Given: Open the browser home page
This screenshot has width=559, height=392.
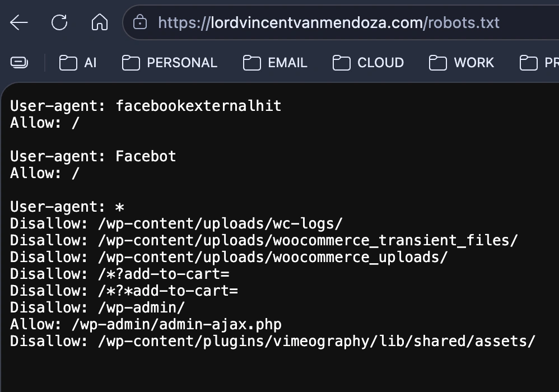Looking at the screenshot, I should pyautogui.click(x=99, y=22).
